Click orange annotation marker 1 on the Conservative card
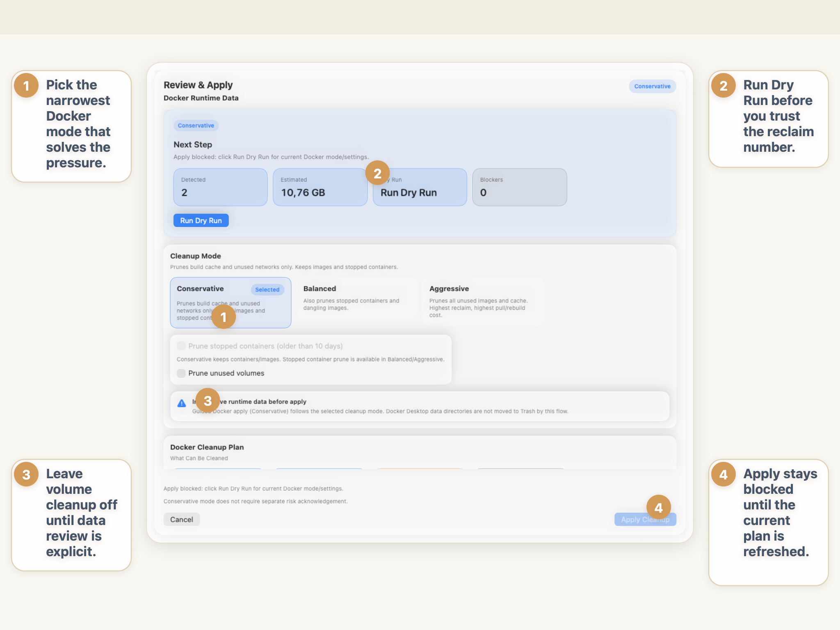This screenshot has width=840, height=630. coord(224,317)
